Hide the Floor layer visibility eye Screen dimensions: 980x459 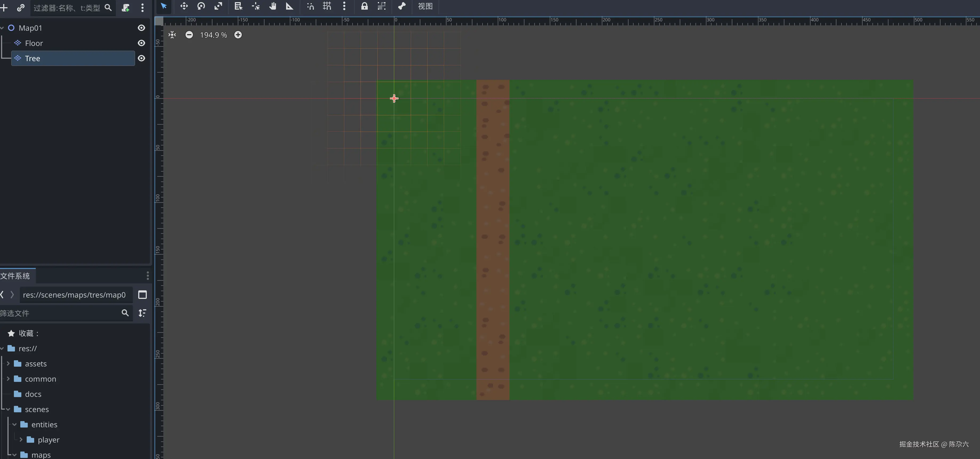click(x=141, y=43)
